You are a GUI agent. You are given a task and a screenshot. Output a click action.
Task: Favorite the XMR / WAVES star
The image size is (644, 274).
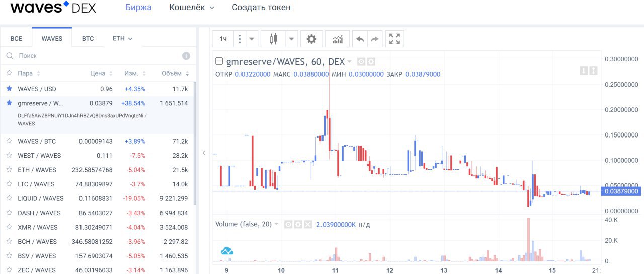click(x=9, y=227)
